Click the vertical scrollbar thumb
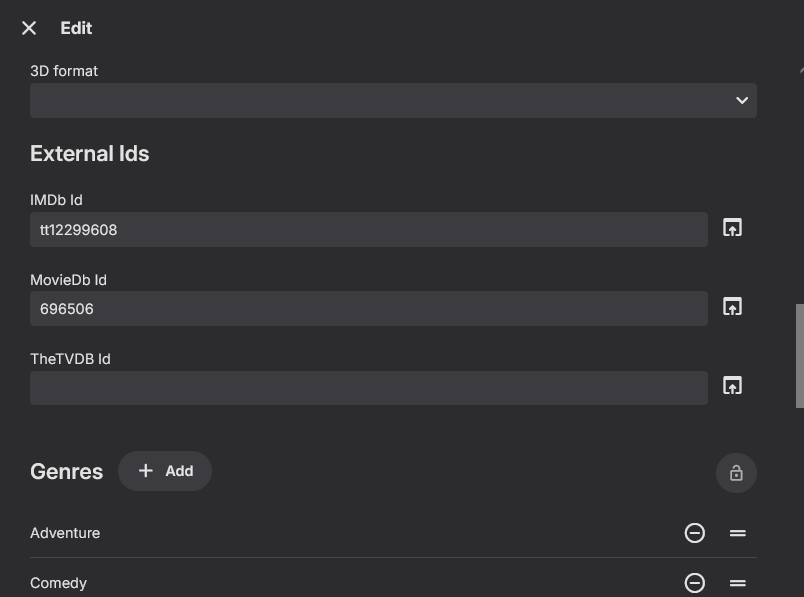Image resolution: width=804 pixels, height=597 pixels. coord(799,355)
